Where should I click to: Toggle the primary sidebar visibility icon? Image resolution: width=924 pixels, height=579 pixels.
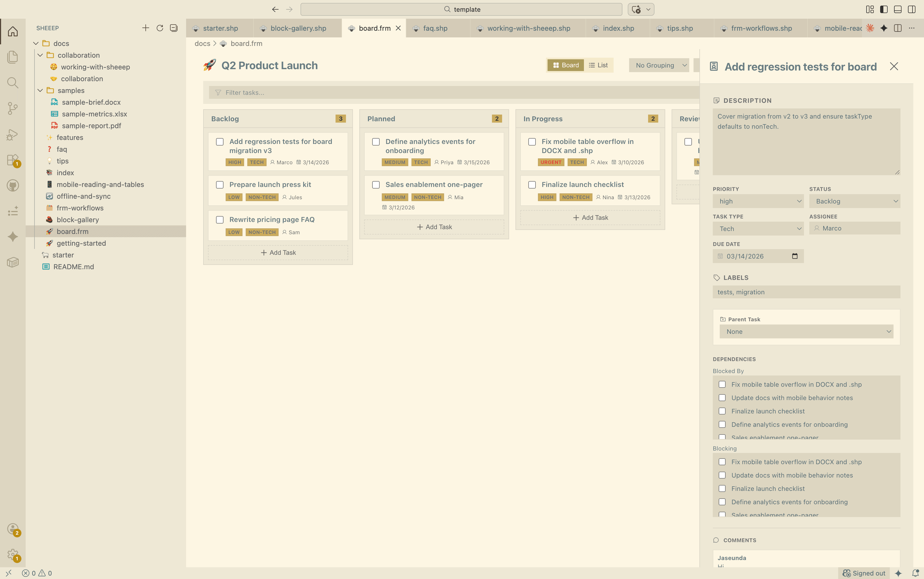coord(883,9)
